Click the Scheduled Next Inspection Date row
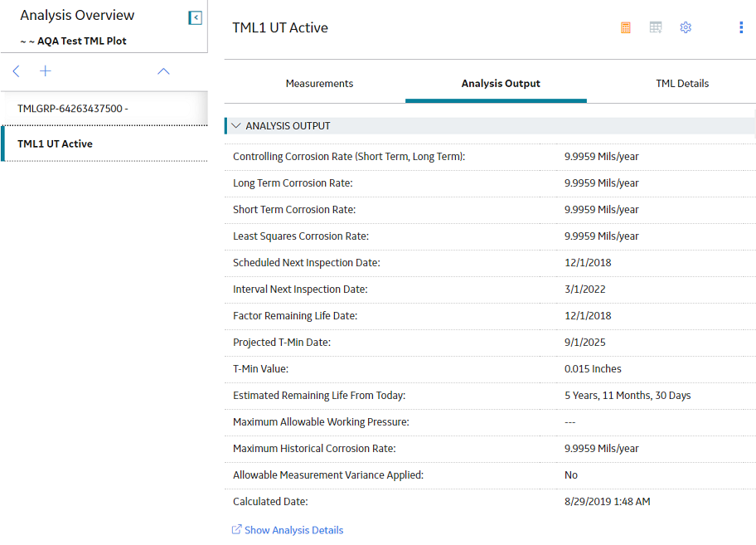The image size is (756, 545). pos(490,263)
